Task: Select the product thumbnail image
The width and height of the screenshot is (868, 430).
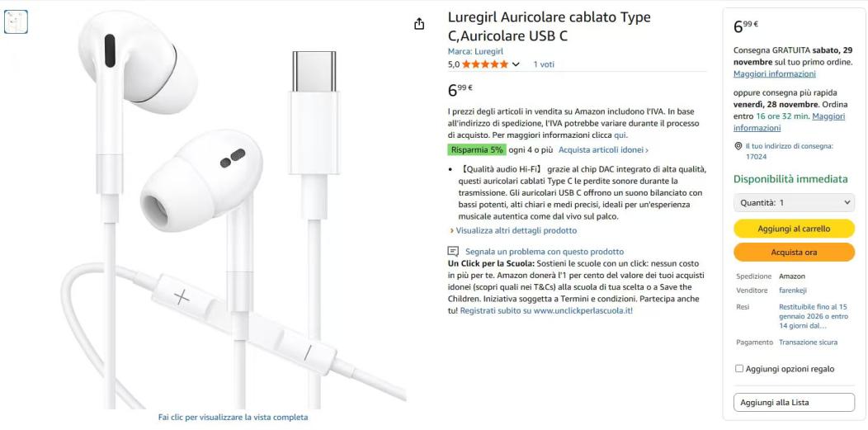Action: (16, 21)
